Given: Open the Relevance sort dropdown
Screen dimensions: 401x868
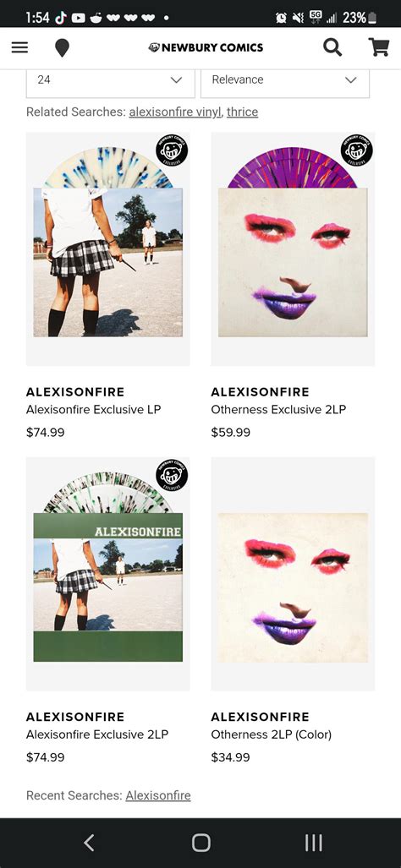Looking at the screenshot, I should pos(285,79).
